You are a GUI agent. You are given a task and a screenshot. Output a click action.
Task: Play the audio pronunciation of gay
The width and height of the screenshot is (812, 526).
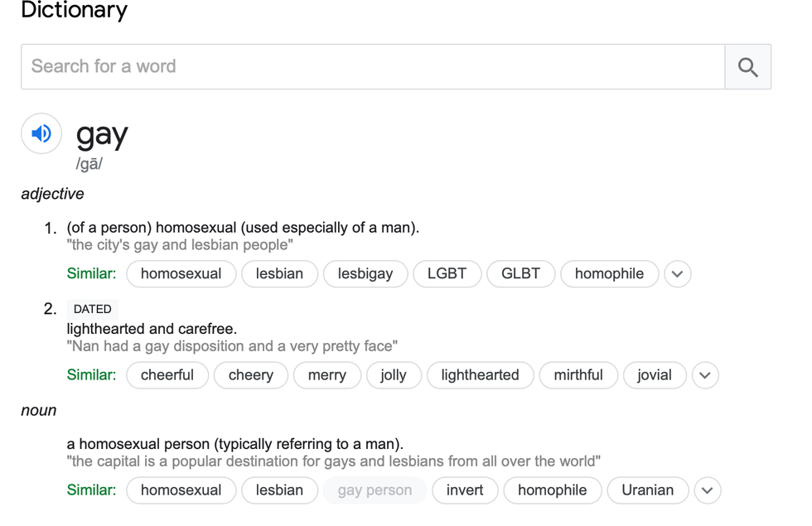click(x=41, y=133)
